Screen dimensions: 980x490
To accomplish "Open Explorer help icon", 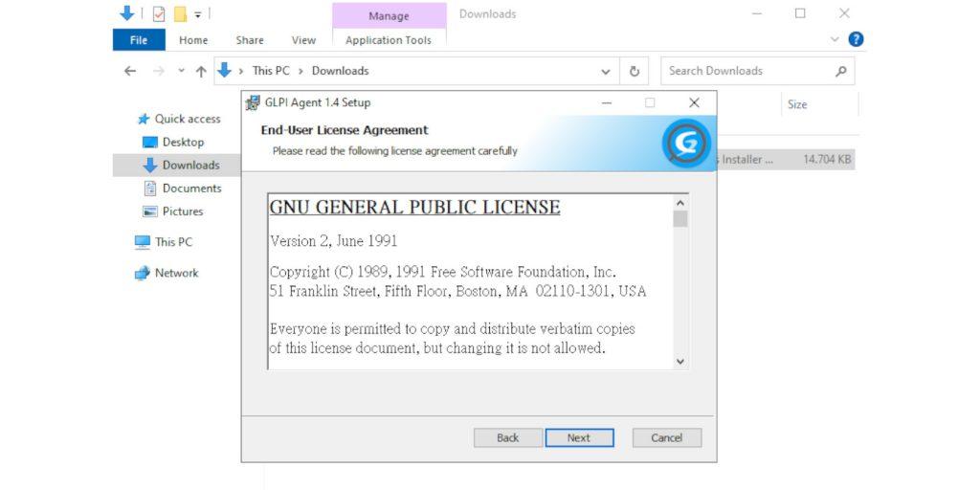I will pos(856,39).
